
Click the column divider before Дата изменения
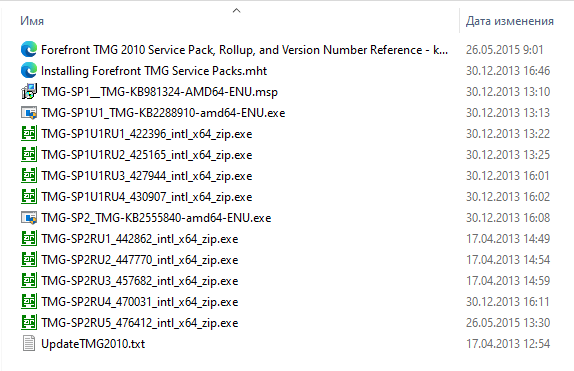(459, 21)
